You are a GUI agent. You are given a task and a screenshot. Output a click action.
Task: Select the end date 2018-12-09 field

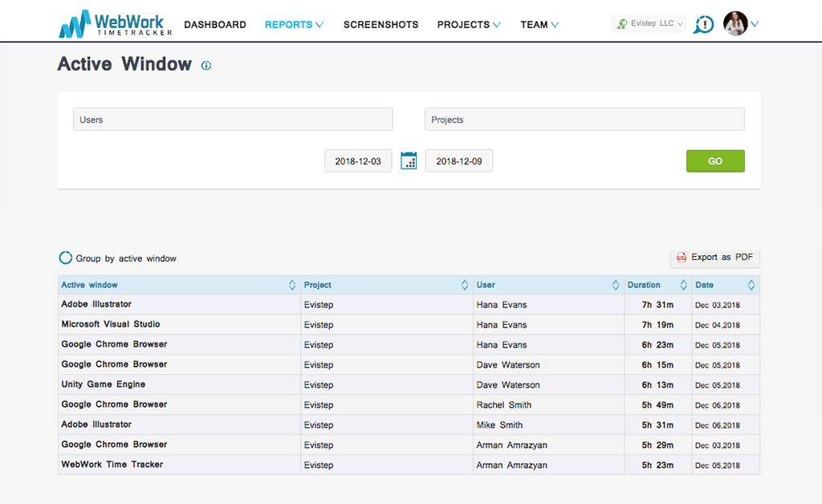458,161
